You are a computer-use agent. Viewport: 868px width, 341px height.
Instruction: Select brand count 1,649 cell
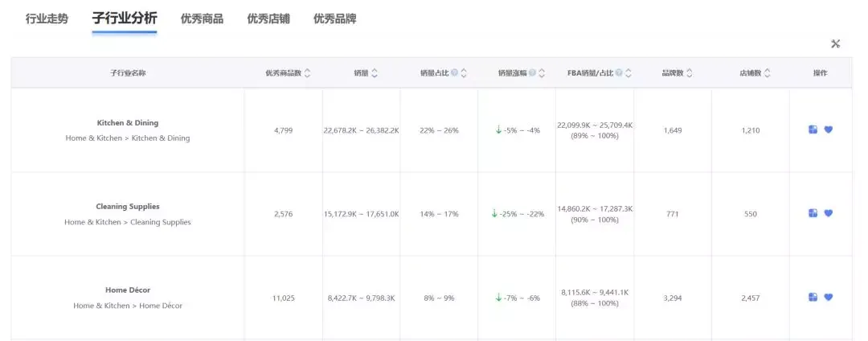pyautogui.click(x=673, y=130)
